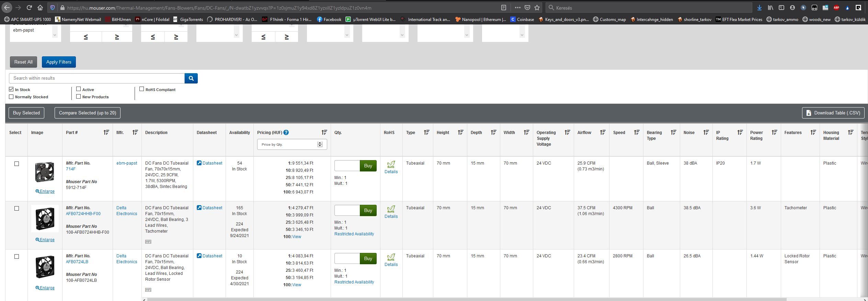Go back to the previous page
Image resolution: width=868 pixels, height=301 pixels.
click(7, 8)
